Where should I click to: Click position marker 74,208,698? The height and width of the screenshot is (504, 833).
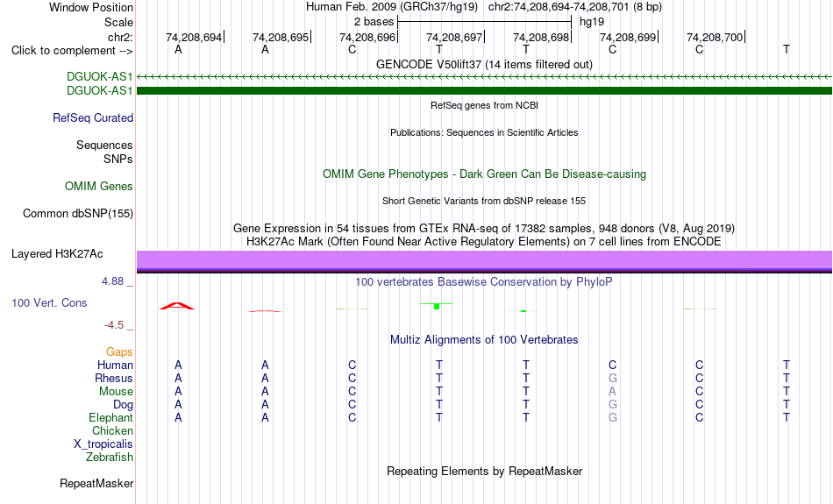[541, 37]
